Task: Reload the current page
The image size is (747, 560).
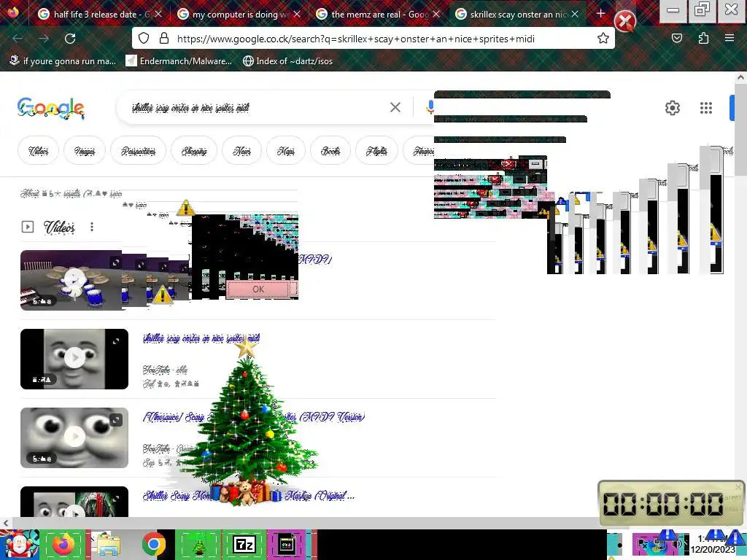Action: (70, 39)
